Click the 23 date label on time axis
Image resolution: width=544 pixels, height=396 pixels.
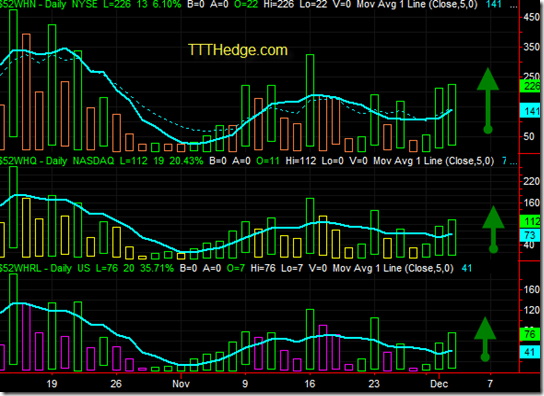pos(374,384)
